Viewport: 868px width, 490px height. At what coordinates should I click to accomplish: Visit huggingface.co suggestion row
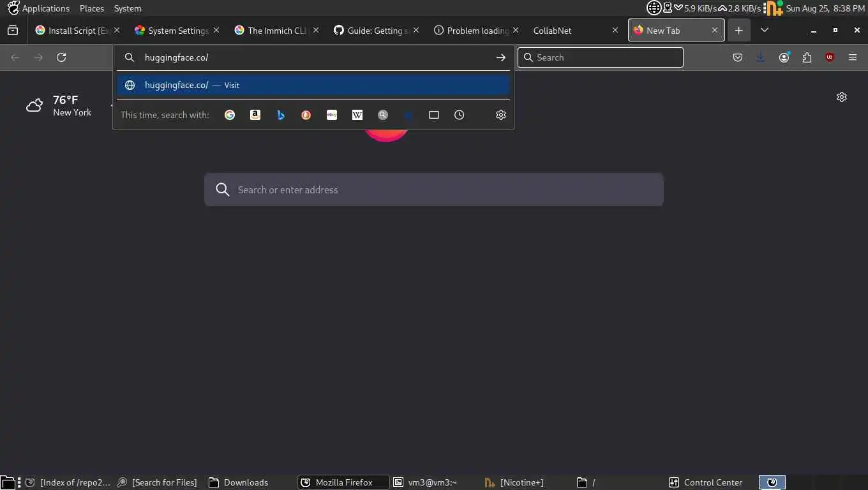(313, 85)
